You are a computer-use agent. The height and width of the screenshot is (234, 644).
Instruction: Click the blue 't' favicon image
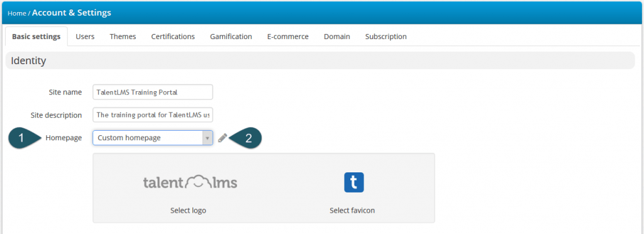coord(354,182)
